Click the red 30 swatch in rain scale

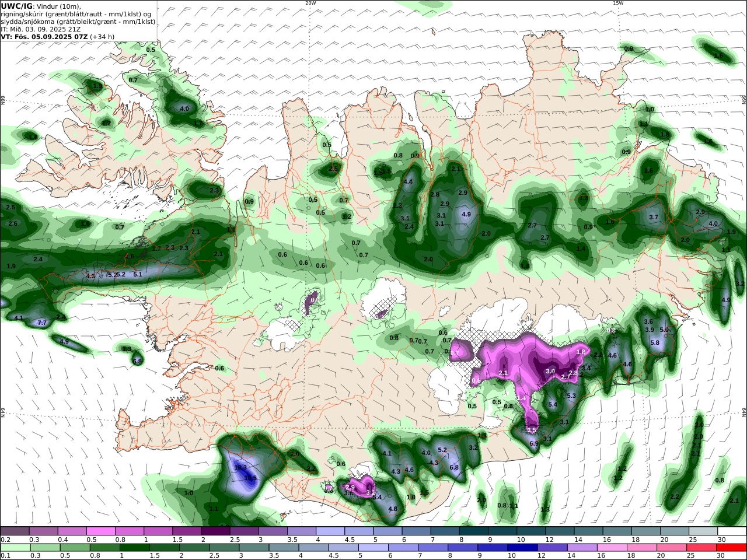click(732, 548)
